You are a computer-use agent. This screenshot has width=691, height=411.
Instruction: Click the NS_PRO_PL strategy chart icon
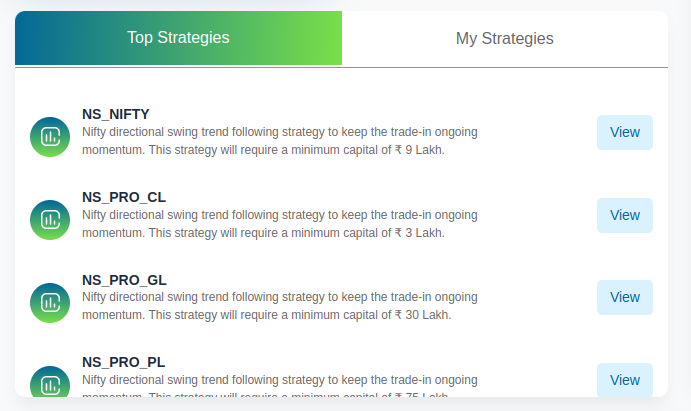click(x=50, y=381)
